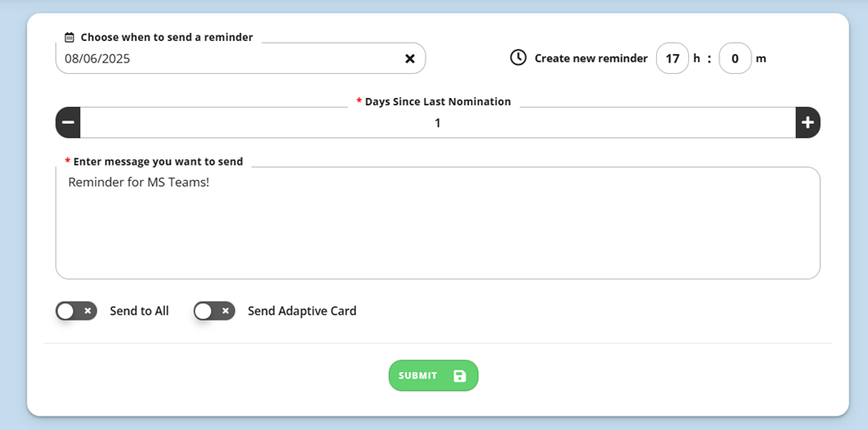Decrease days with the minus button
Image resolution: width=868 pixels, height=430 pixels.
pyautogui.click(x=68, y=122)
